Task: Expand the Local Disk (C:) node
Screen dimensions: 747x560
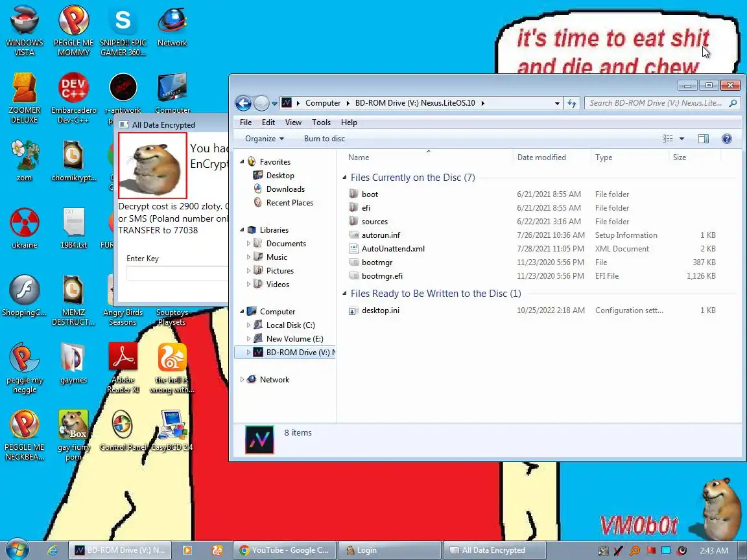Action: click(248, 325)
